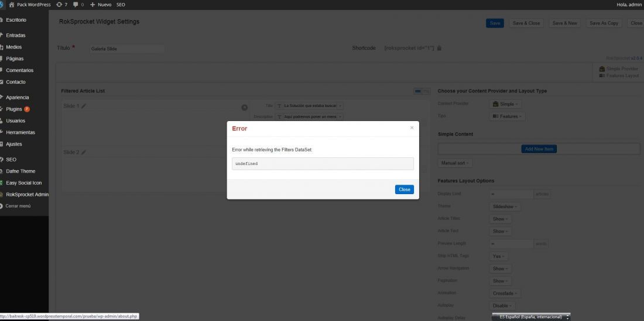Close the Error dialog with the blue Close button
This screenshot has width=644, height=321.
pos(404,189)
